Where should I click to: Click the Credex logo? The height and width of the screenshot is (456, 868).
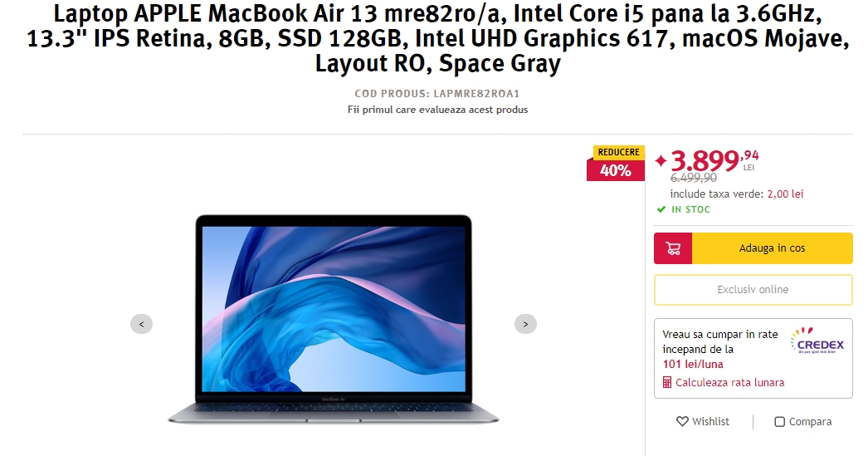coord(817,341)
